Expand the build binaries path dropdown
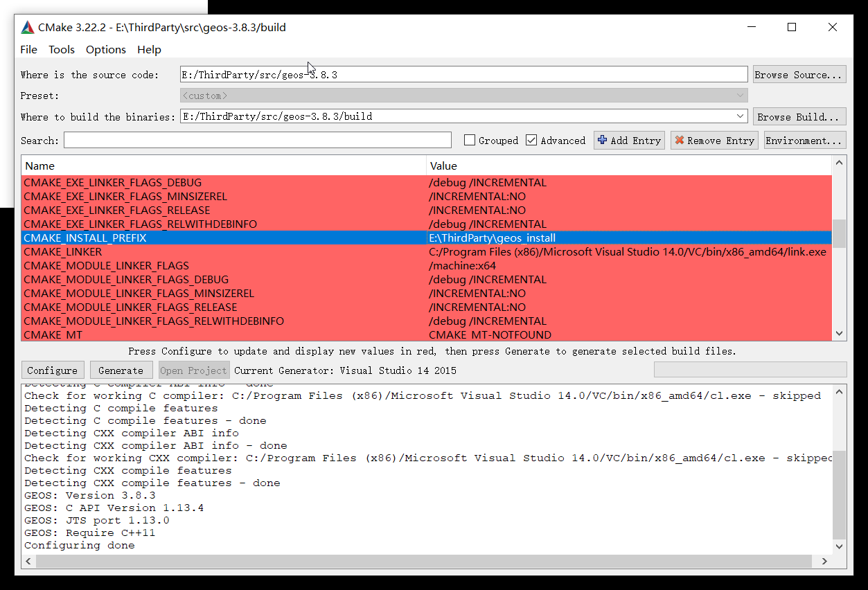The image size is (868, 590). pos(741,116)
